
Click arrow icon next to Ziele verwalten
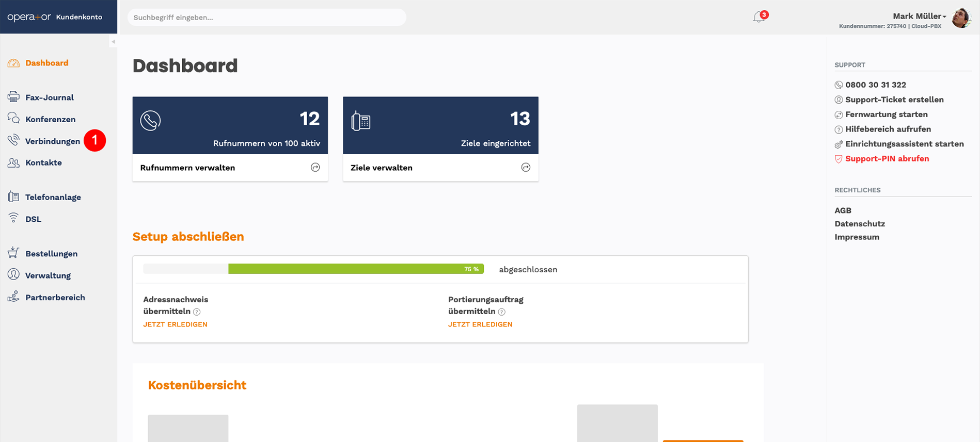click(x=526, y=167)
